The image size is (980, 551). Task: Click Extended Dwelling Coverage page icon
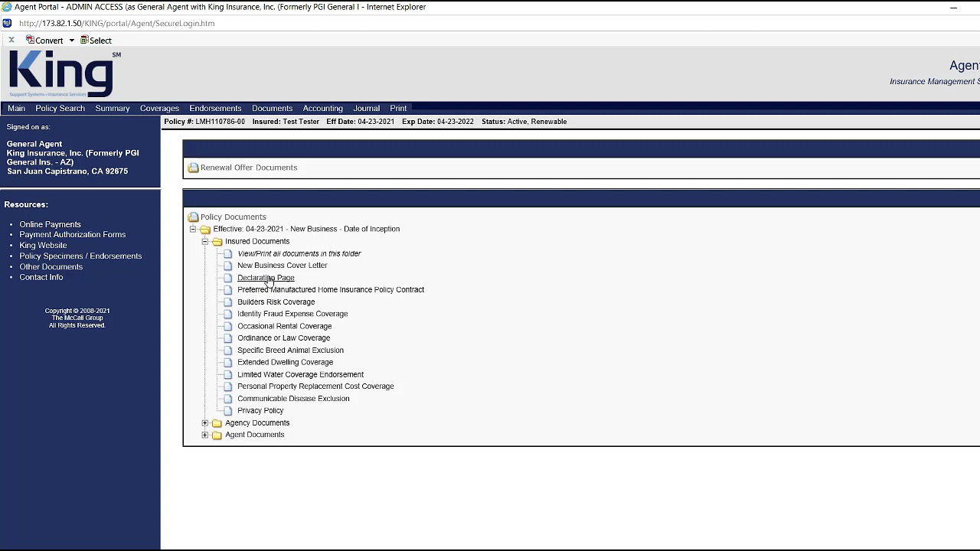click(x=228, y=363)
